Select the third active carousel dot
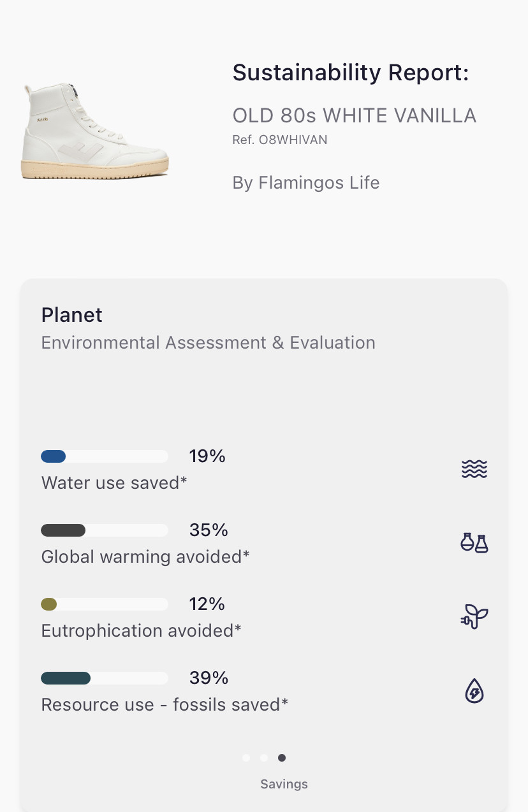The height and width of the screenshot is (812, 528). pyautogui.click(x=282, y=758)
